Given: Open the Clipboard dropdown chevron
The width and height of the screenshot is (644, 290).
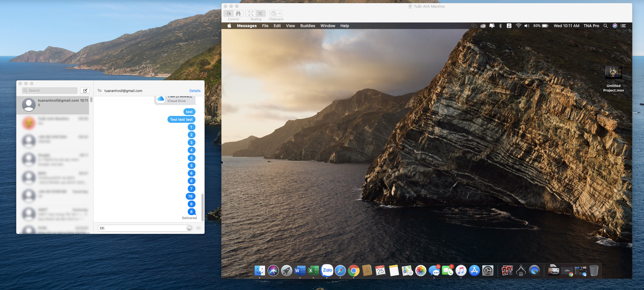Looking at the screenshot, I should pos(280,13).
